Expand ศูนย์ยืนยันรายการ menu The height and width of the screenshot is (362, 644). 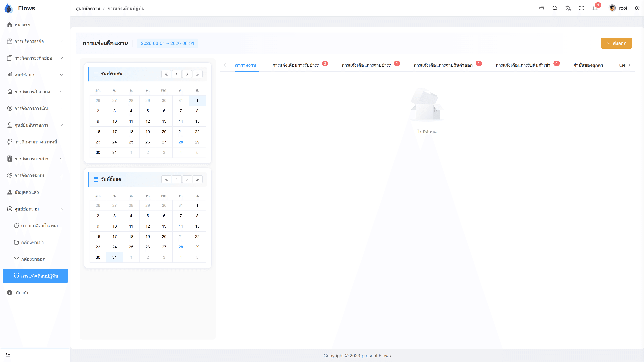(x=35, y=125)
